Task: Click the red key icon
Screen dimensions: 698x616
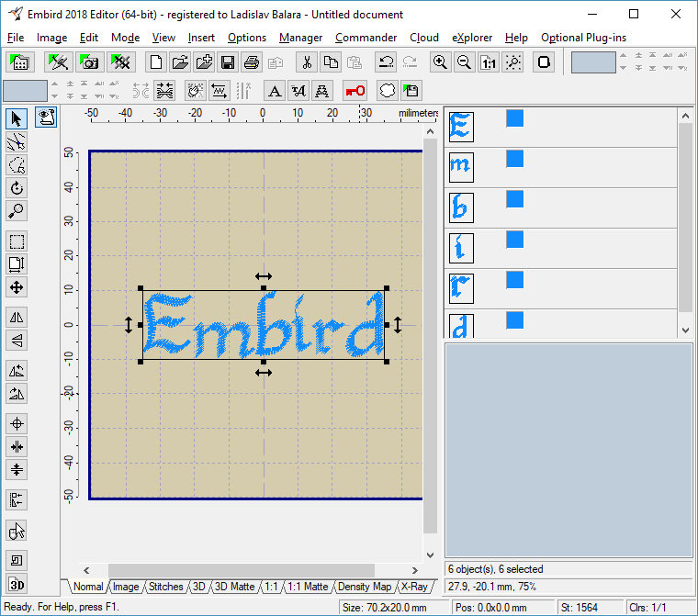Action: tap(355, 91)
